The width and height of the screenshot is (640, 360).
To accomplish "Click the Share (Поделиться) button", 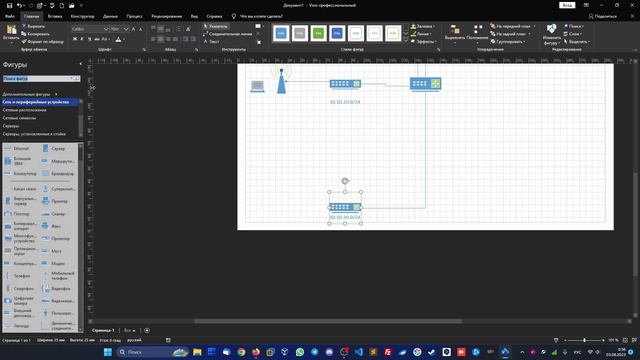I will (602, 16).
